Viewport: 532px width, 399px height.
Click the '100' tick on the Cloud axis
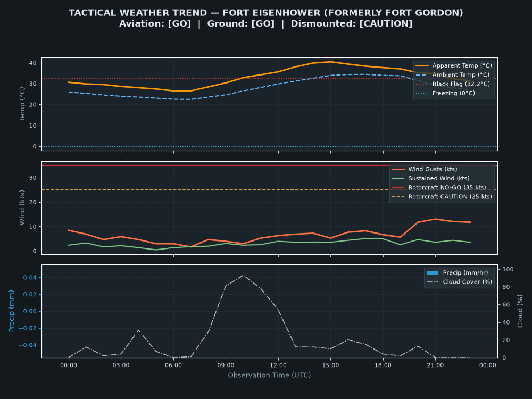click(x=508, y=269)
